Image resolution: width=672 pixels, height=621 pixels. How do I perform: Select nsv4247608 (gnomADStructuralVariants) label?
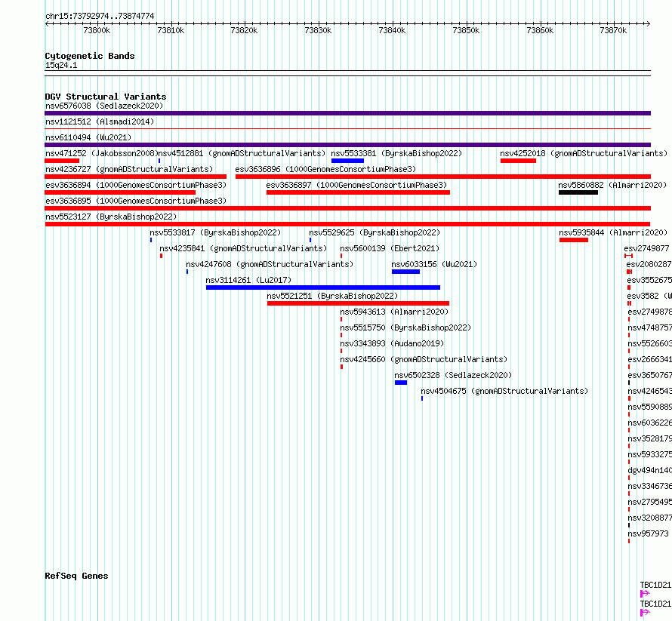[270, 264]
